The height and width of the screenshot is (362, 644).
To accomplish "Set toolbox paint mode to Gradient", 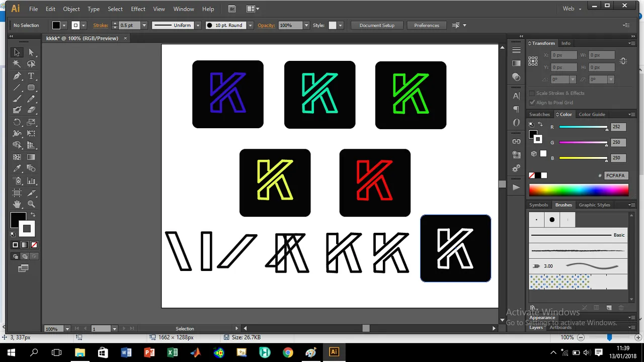I will pos(25,245).
